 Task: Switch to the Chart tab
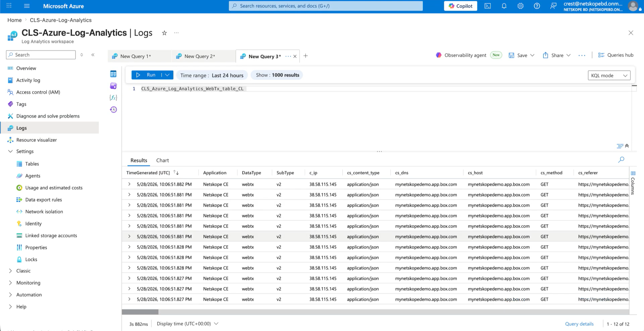click(x=162, y=160)
